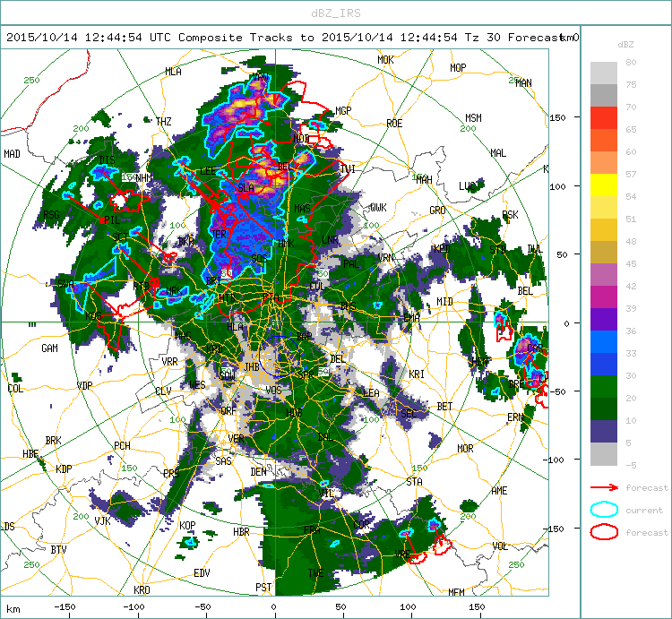Select the purple 36–39 dBZ color swatch
Image resolution: width=672 pixels, height=619 pixels.
point(604,320)
